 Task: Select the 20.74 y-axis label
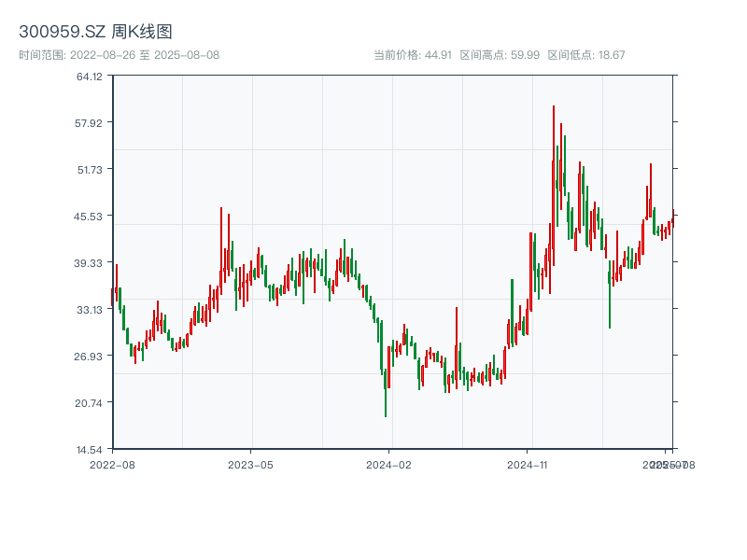pyautogui.click(x=90, y=403)
